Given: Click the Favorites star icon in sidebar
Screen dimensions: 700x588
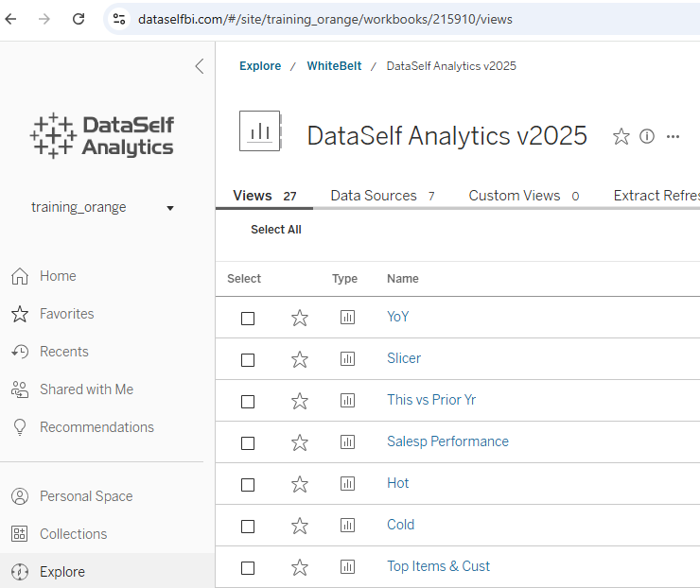Looking at the screenshot, I should click(20, 314).
